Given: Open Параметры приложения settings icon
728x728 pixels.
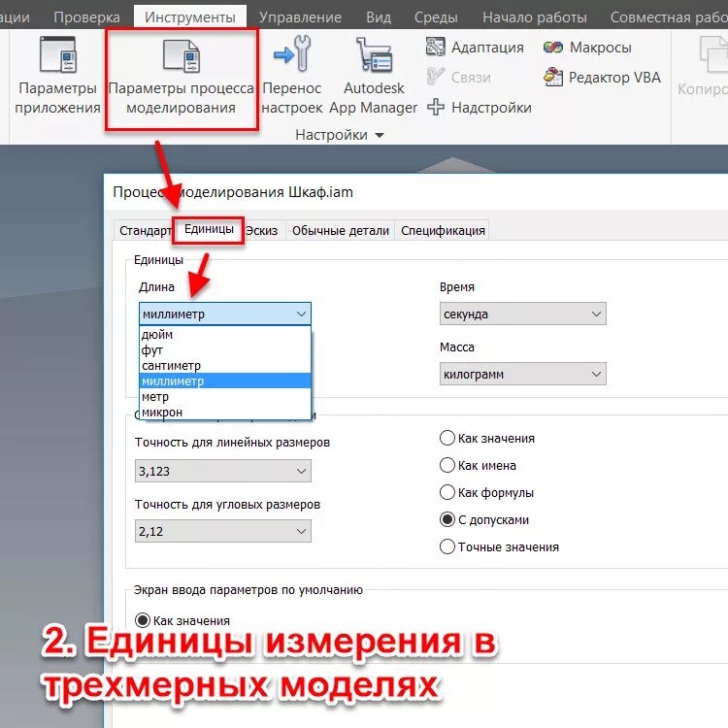Looking at the screenshot, I should point(57,54).
